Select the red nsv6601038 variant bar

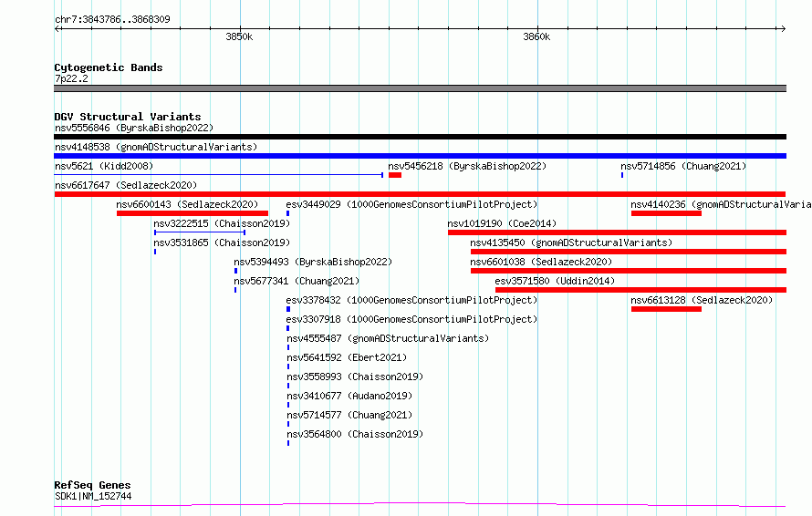point(629,271)
